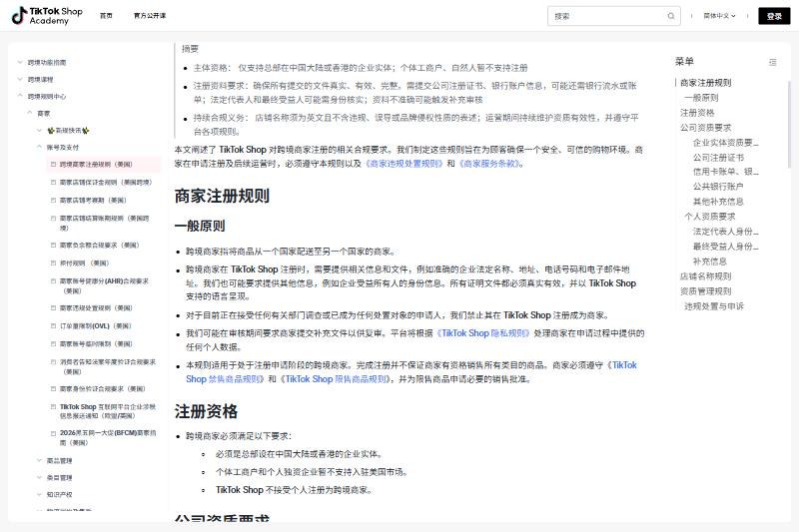Screen dimensions: 799x532
Task: Expand the 类目管理 tree node
Action: click(x=39, y=477)
